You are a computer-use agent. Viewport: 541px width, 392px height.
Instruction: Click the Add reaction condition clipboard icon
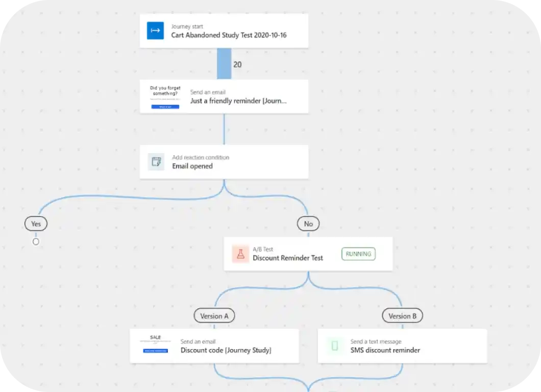pyautogui.click(x=156, y=162)
